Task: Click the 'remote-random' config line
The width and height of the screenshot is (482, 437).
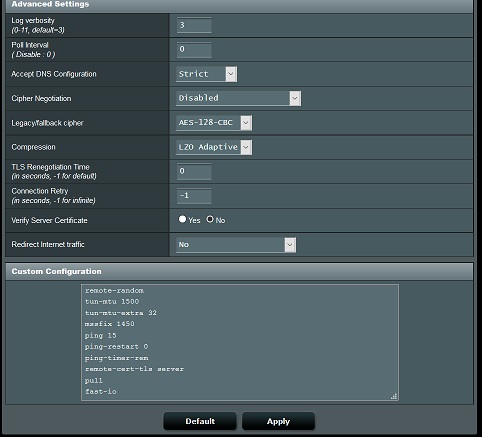Action: click(114, 291)
